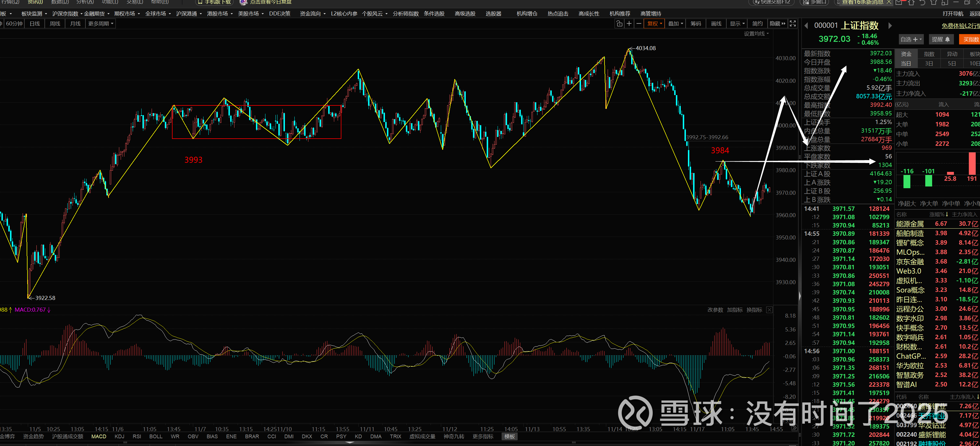Open the 复权 dropdown
980x446 pixels.
(x=655, y=23)
